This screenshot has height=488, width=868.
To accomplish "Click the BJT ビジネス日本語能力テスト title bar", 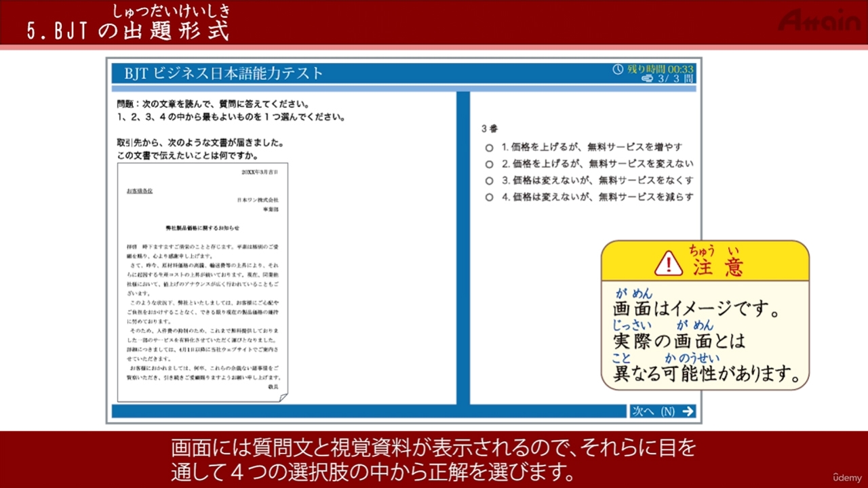I will (x=224, y=72).
